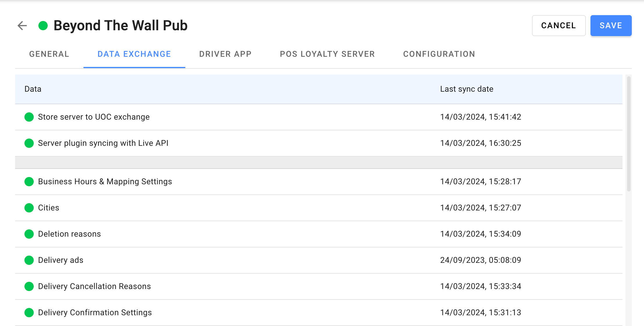The image size is (644, 326).
Task: Select the Data Exchange tab
Action: (134, 54)
